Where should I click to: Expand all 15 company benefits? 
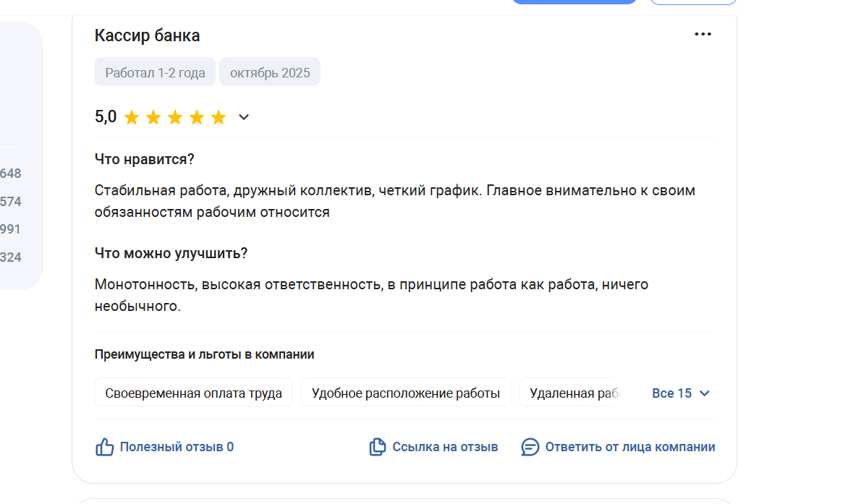[x=672, y=393]
